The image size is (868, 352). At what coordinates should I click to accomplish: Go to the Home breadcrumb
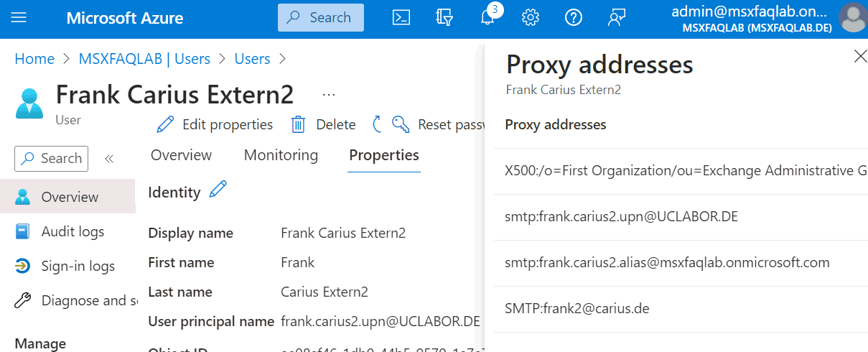(x=34, y=59)
